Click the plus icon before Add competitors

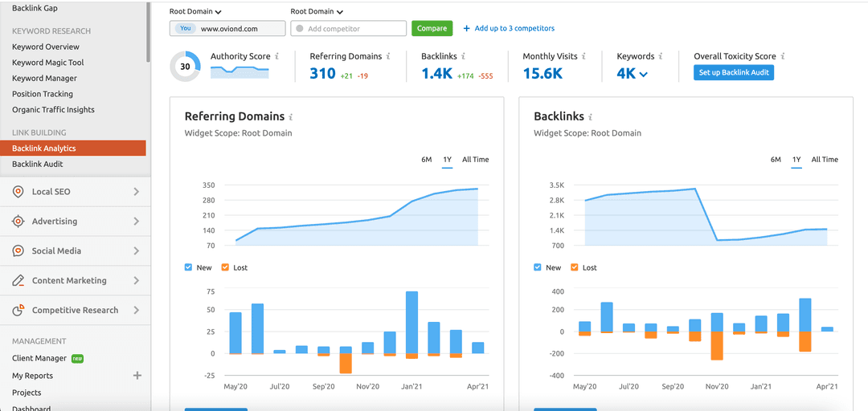(467, 28)
